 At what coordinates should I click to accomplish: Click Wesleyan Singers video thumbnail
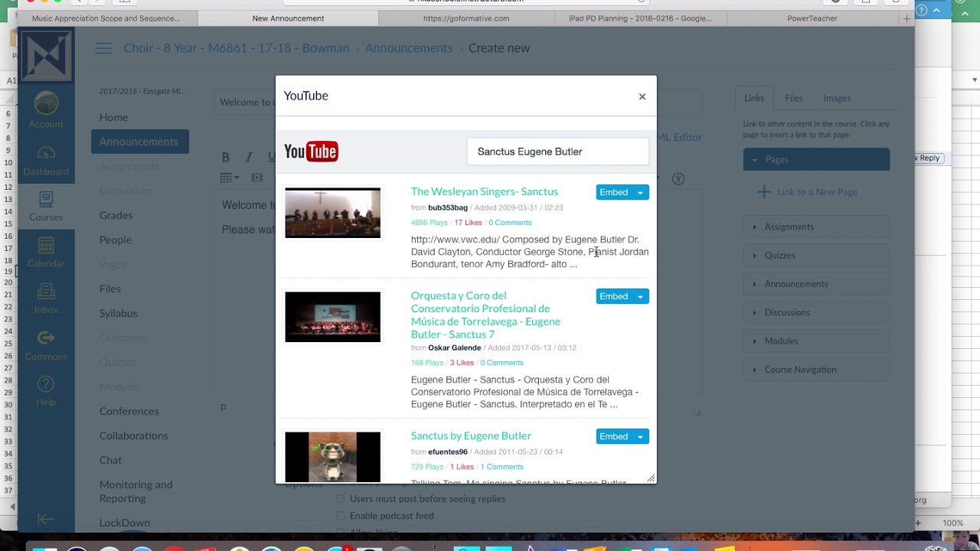coord(332,213)
